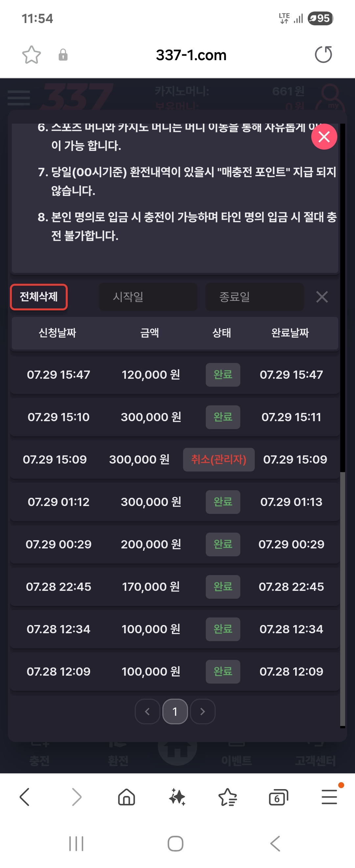
Task: Click the 취소(관리자) status badge
Action: click(x=219, y=460)
